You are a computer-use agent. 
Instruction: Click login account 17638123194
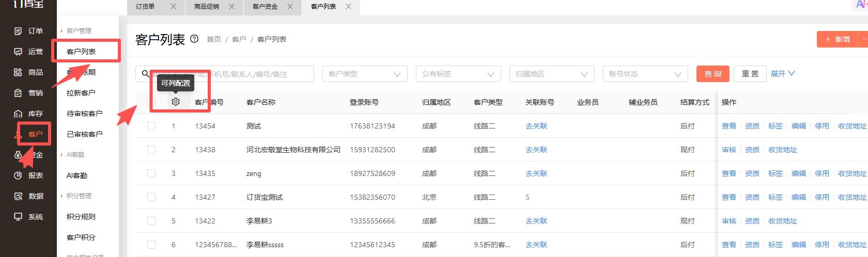(x=373, y=126)
